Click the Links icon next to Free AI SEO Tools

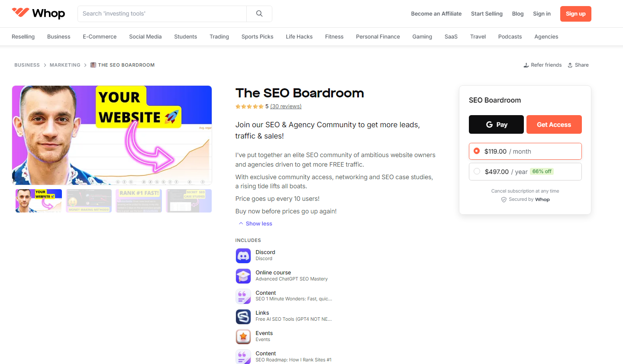pos(243,316)
